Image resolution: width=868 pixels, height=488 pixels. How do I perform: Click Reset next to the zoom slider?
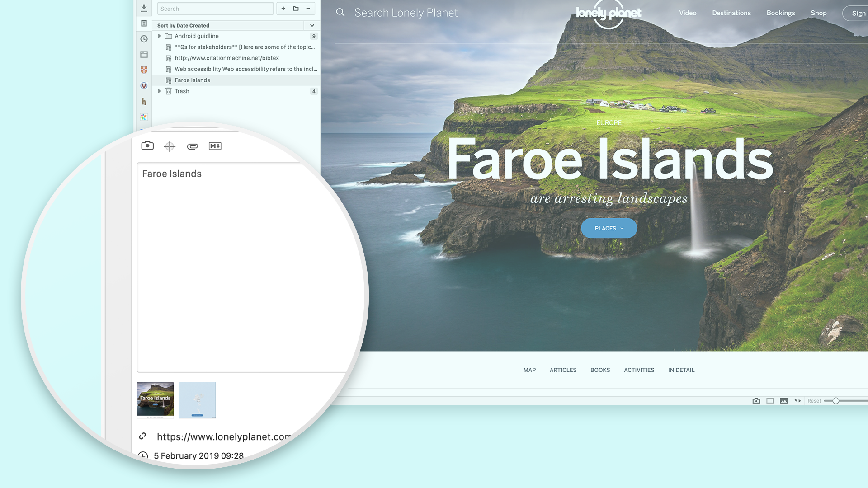tap(814, 401)
